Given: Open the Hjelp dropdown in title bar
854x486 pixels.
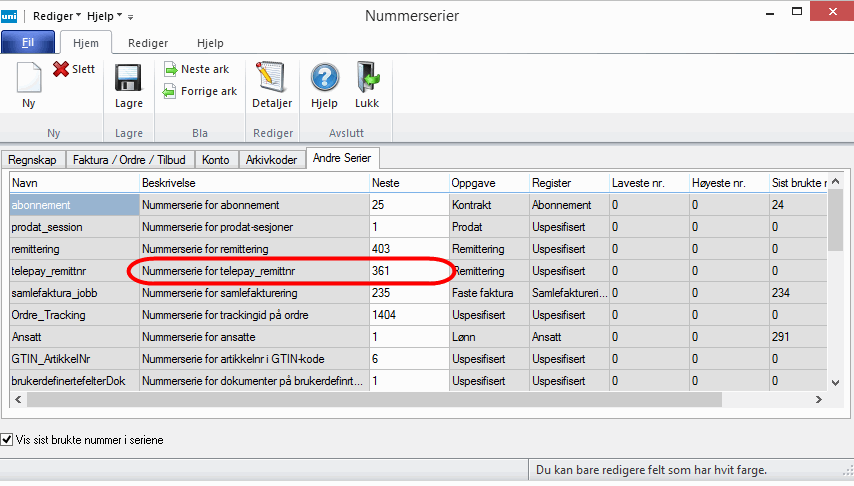Looking at the screenshot, I should [x=105, y=16].
